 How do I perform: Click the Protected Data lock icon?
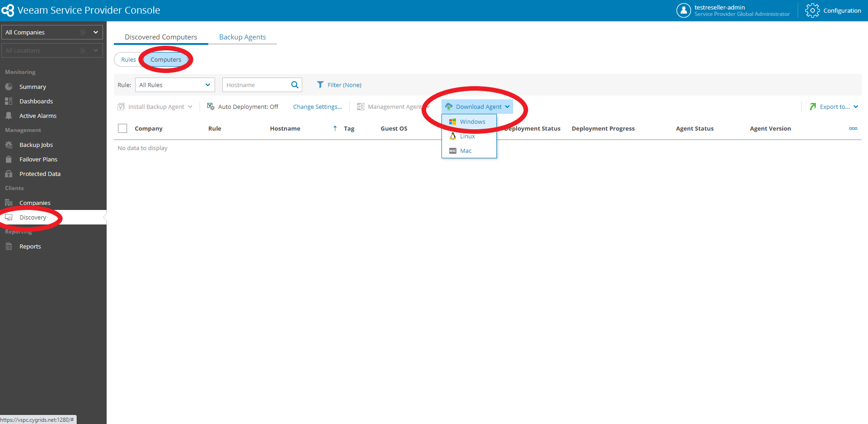pyautogui.click(x=9, y=174)
